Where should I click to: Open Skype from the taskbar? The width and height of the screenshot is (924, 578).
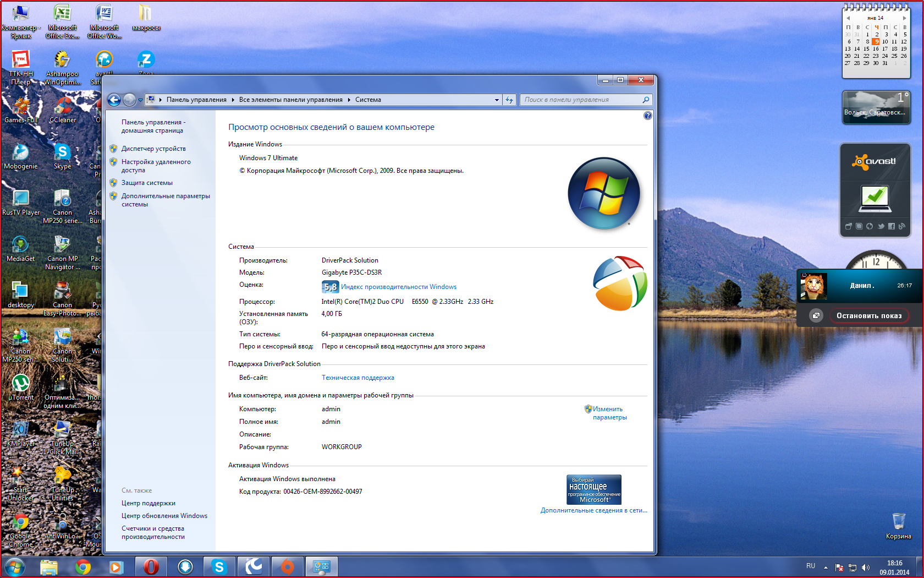point(219,566)
